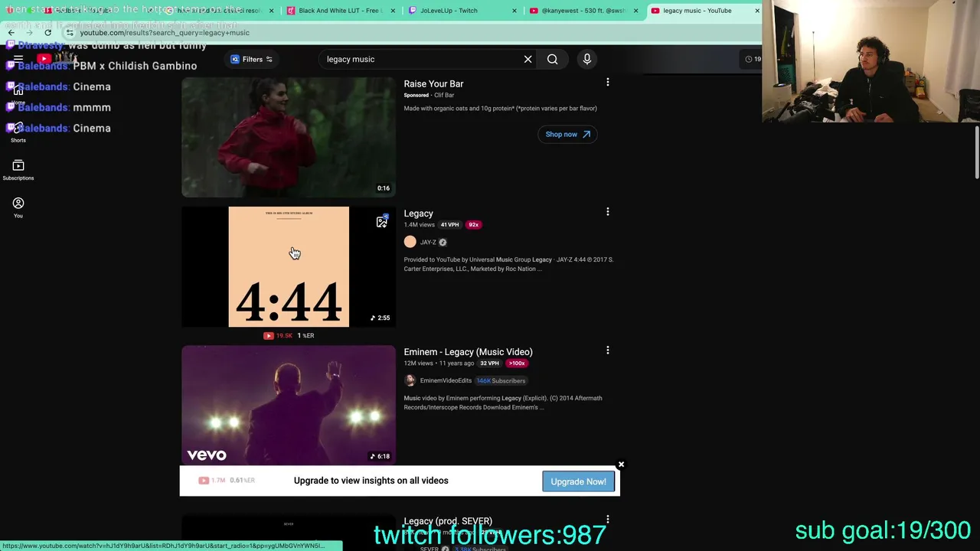Open 'Eminem - Legacy (Music Video)' title
Viewport: 980px width, 551px height.
(468, 352)
